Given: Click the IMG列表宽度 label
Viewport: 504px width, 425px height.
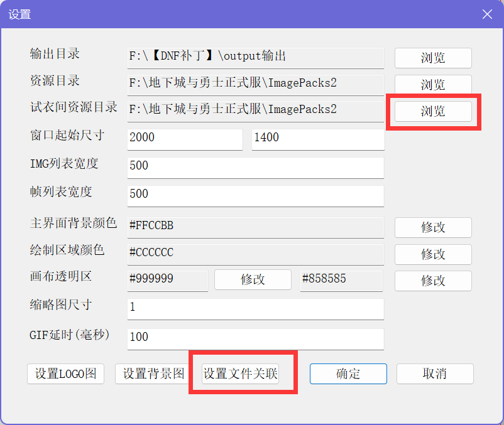Looking at the screenshot, I should 64,163.
